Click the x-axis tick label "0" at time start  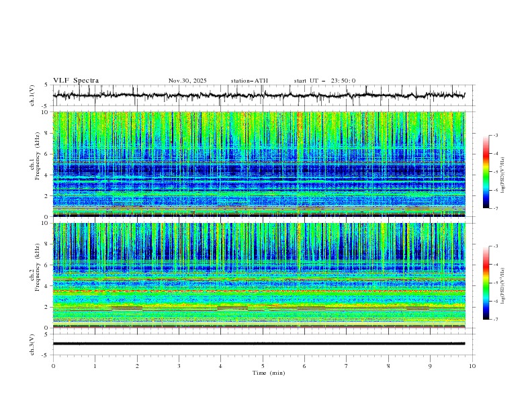(x=53, y=366)
